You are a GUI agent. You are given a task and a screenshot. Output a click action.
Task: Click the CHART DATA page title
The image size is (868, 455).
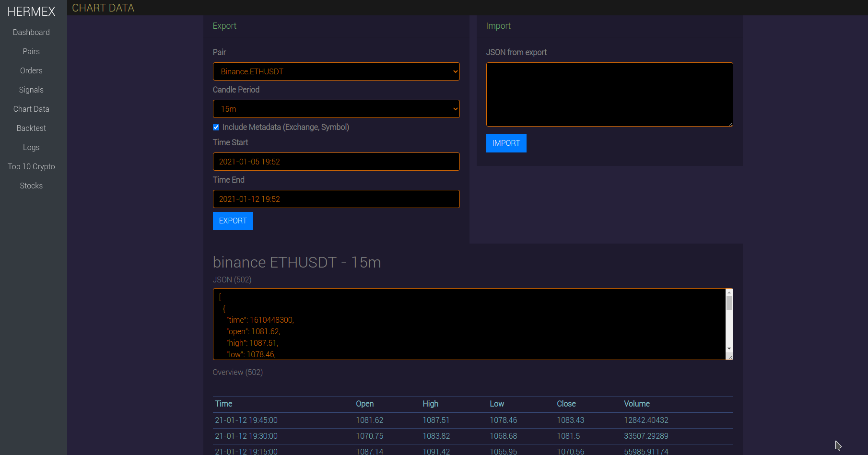(103, 8)
